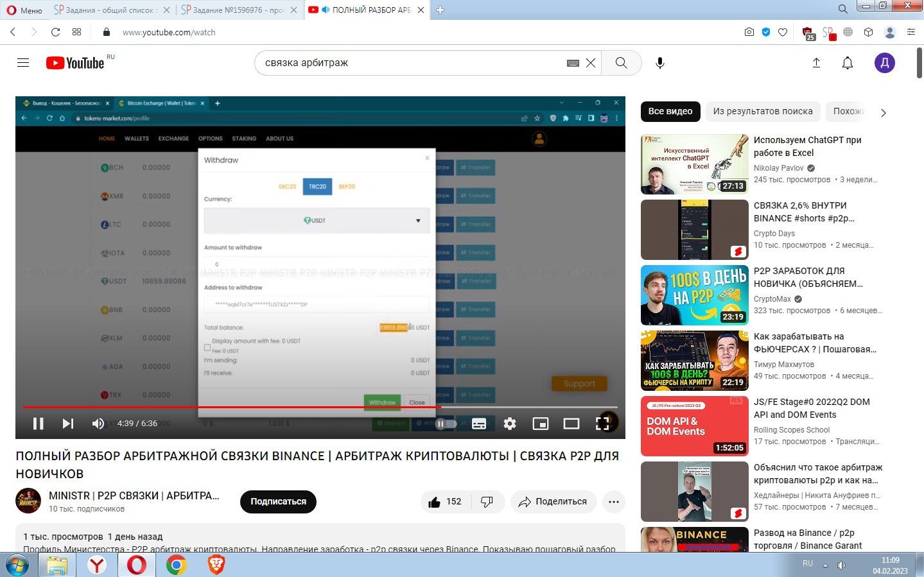Toggle the autoplay switch in player

tap(446, 424)
